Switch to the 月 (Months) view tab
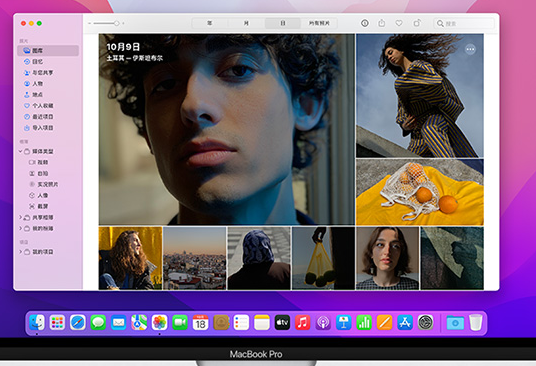536x366 pixels. [246, 23]
